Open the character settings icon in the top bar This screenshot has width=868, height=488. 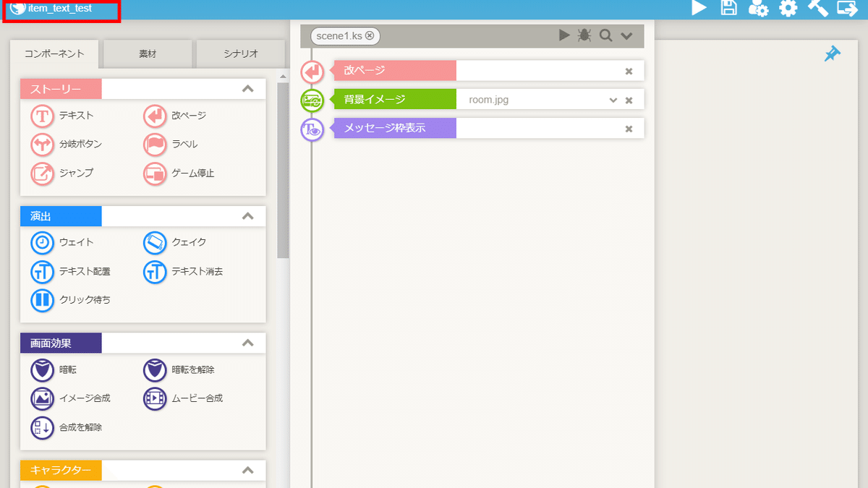pyautogui.click(x=758, y=9)
